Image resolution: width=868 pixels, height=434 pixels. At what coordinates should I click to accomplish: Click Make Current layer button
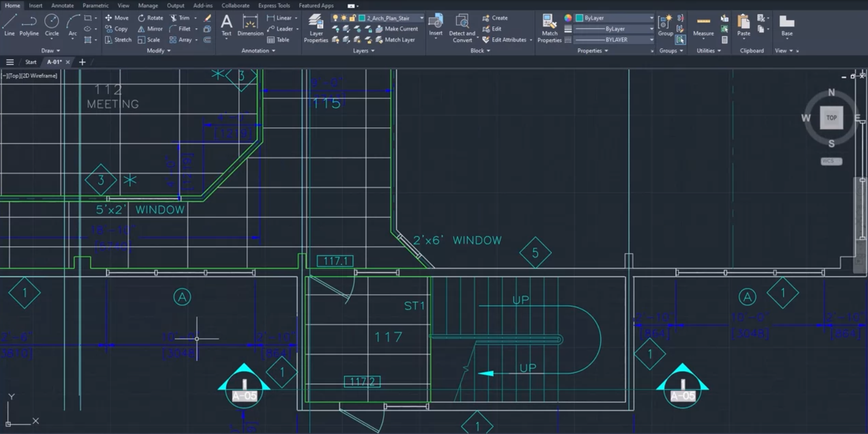pos(397,29)
